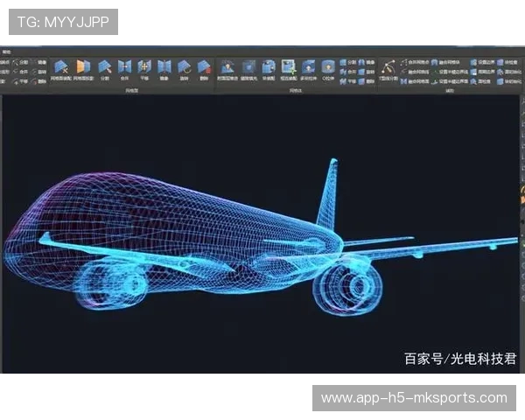Screen dimensions: 525x420
Task: Click the 删除 delete mesh icon
Action: pyautogui.click(x=204, y=67)
